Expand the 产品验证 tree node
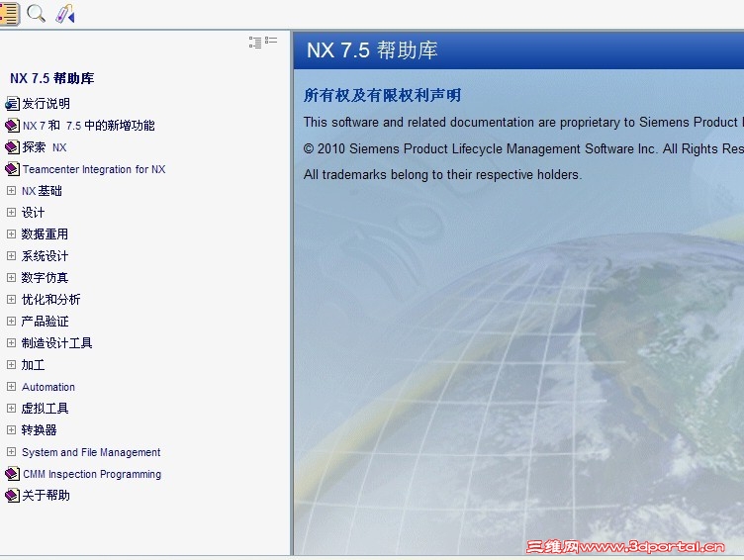The image size is (744, 560). coord(12,321)
